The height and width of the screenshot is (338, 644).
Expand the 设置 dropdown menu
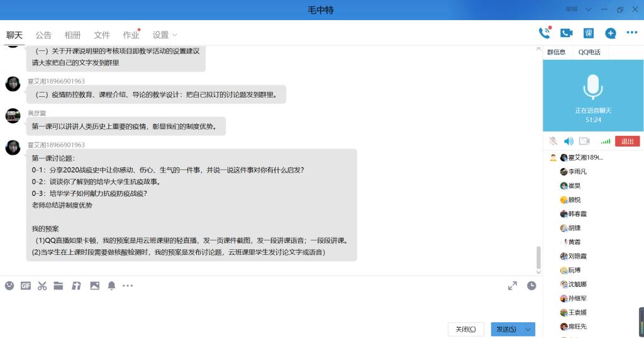[x=165, y=35]
